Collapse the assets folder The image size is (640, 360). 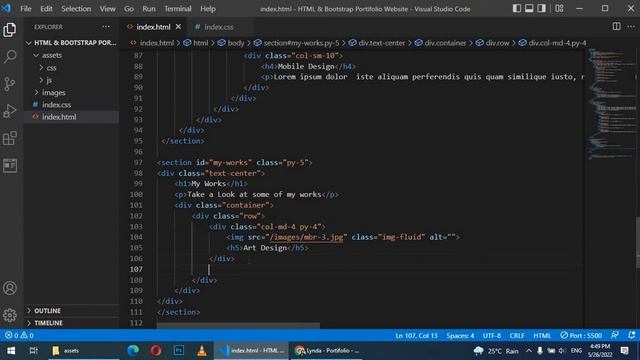[x=71, y=55]
